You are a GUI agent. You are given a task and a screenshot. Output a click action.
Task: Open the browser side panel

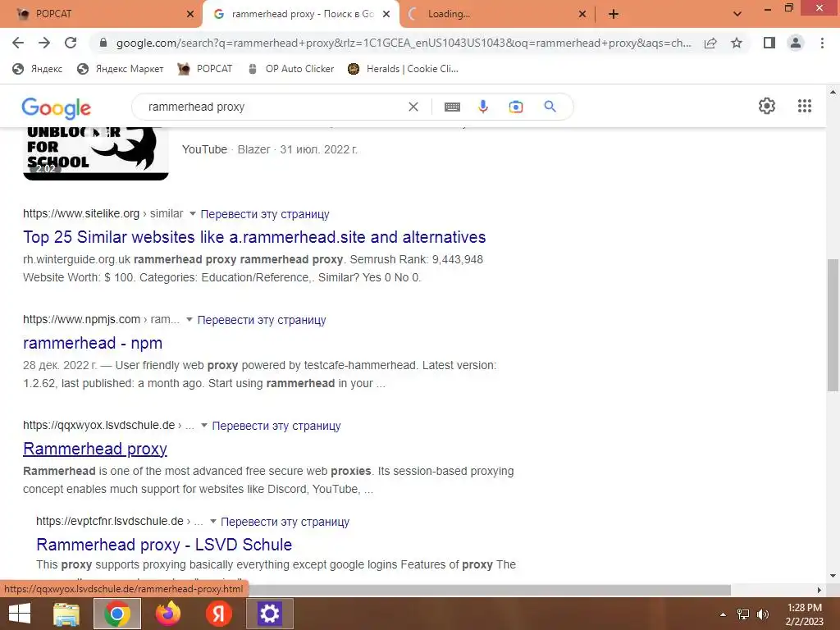[x=769, y=43]
